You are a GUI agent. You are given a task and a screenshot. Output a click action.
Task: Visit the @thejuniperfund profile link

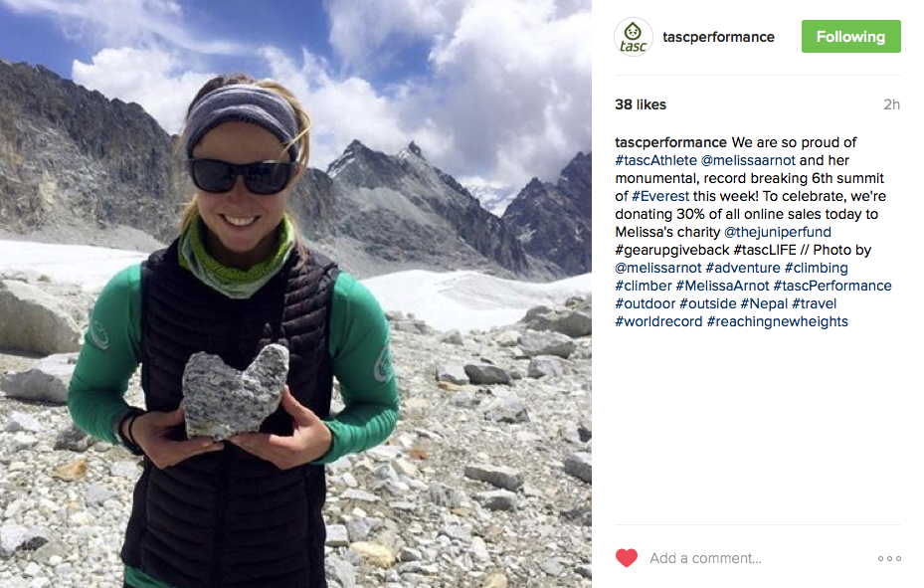click(x=777, y=232)
